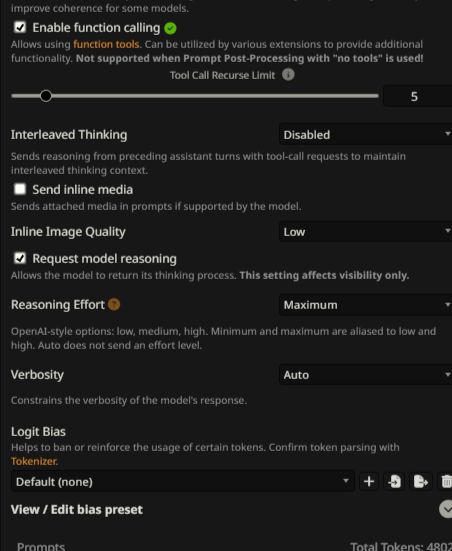Open the Inline Image Quality dropdown
Screen dimensions: 452x551
[366, 232]
